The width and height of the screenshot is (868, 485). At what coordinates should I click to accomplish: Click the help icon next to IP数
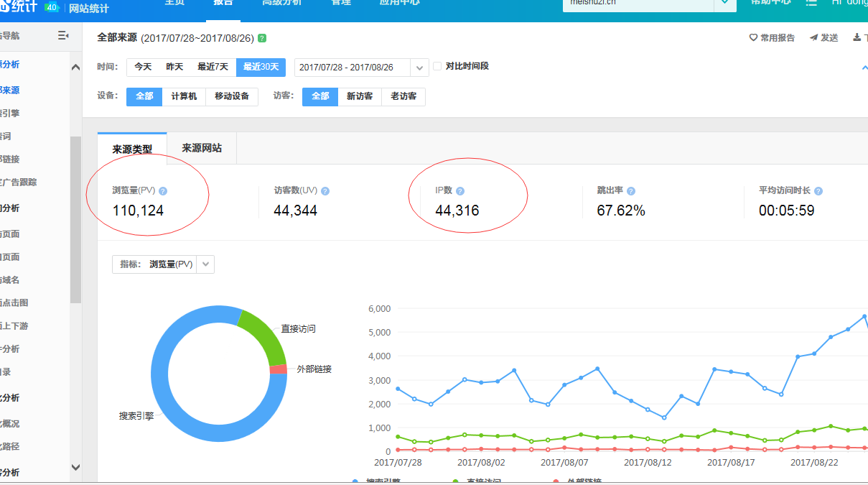tap(460, 191)
